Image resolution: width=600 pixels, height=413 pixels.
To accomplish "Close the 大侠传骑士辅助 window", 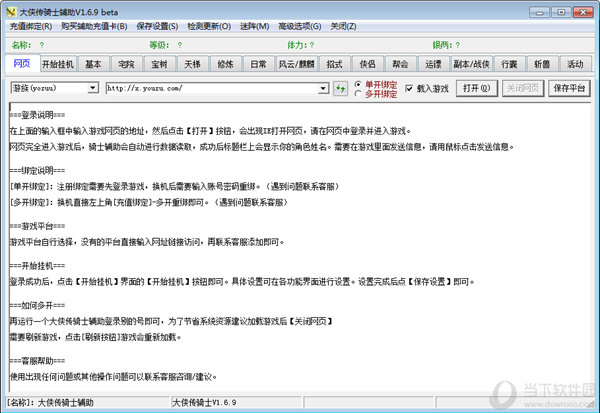I will (x=583, y=12).
